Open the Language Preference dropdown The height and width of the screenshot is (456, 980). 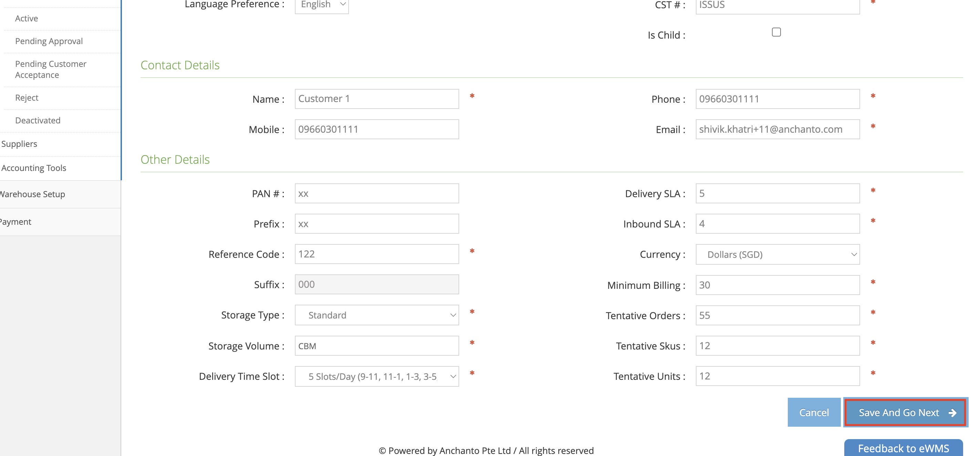point(321,5)
